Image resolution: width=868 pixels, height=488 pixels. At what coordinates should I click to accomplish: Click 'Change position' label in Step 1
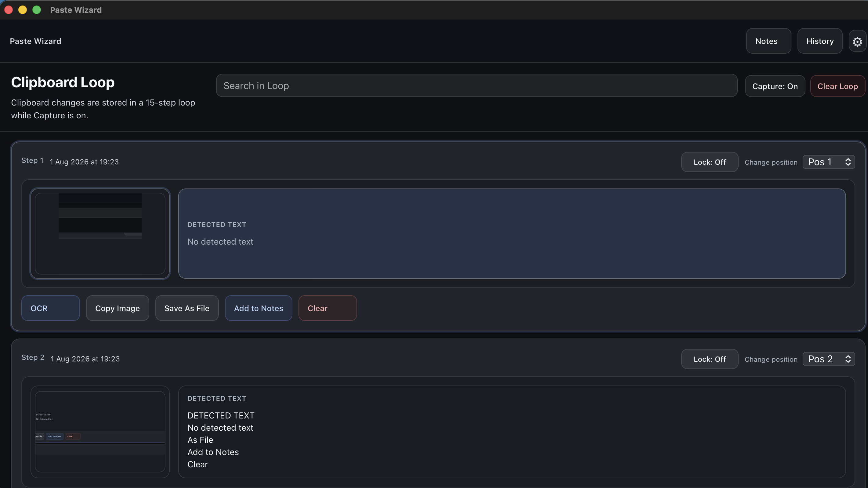(771, 162)
